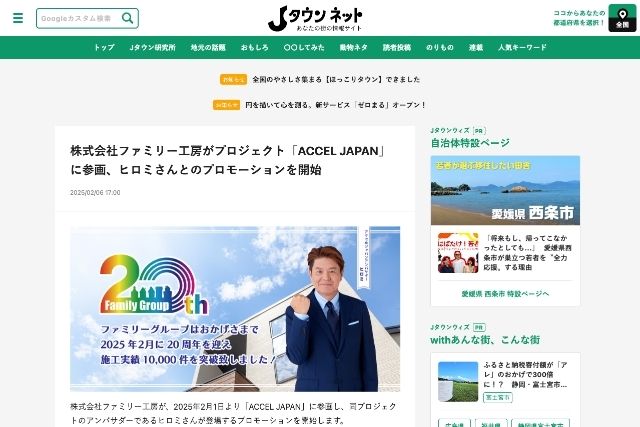The width and height of the screenshot is (640, 427).
Task: Open the 名物ネタ nav item
Action: pos(353,47)
